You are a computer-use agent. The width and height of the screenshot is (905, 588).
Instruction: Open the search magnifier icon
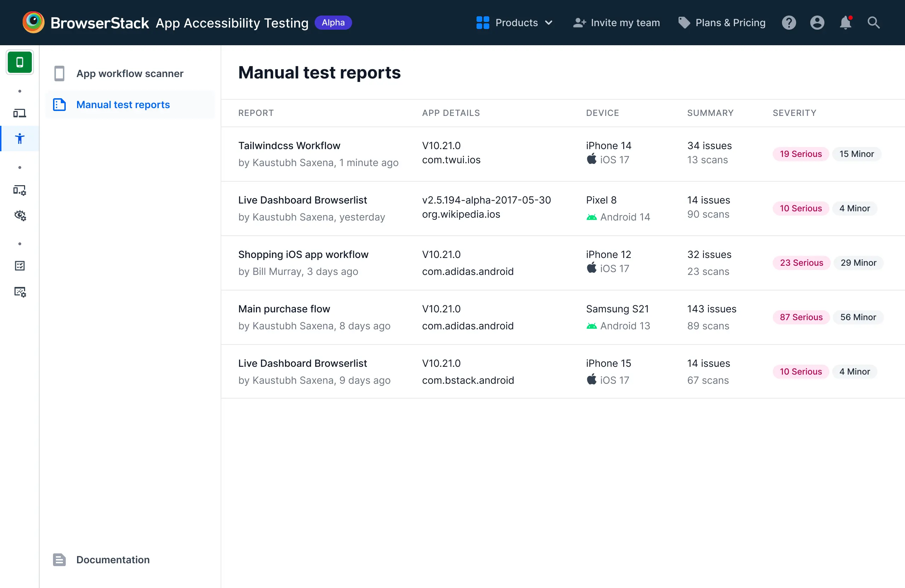(x=874, y=23)
